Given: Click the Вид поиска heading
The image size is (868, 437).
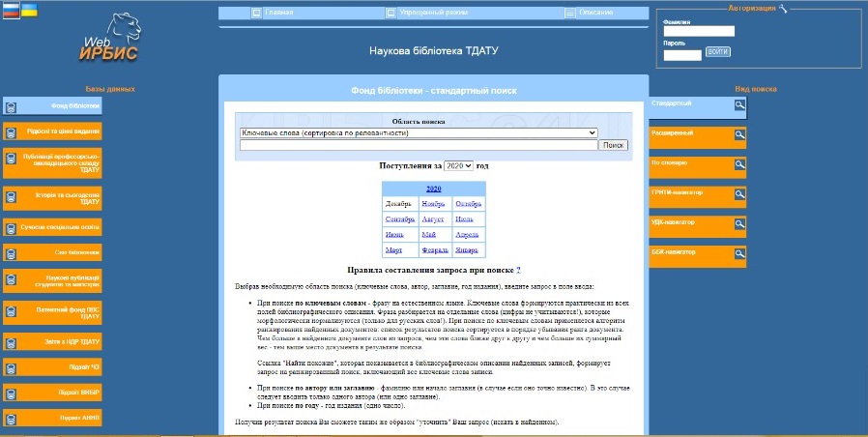Looking at the screenshot, I should (x=756, y=89).
